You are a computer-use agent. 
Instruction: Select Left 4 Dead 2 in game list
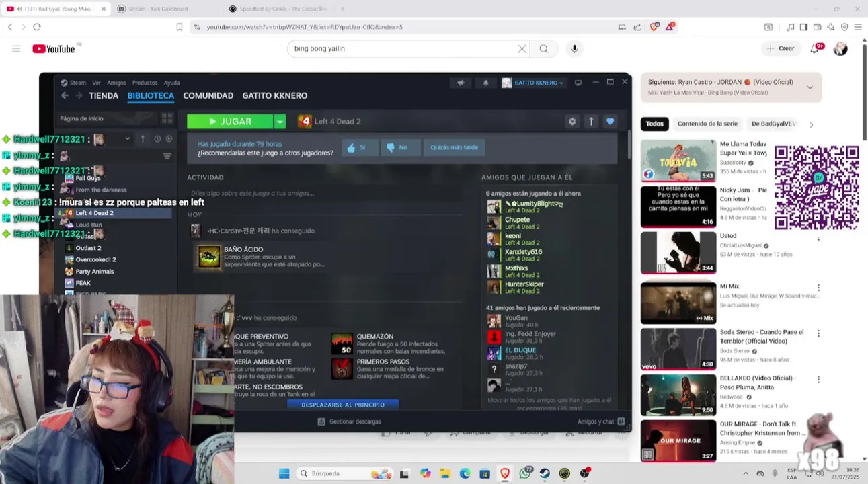pyautogui.click(x=95, y=213)
